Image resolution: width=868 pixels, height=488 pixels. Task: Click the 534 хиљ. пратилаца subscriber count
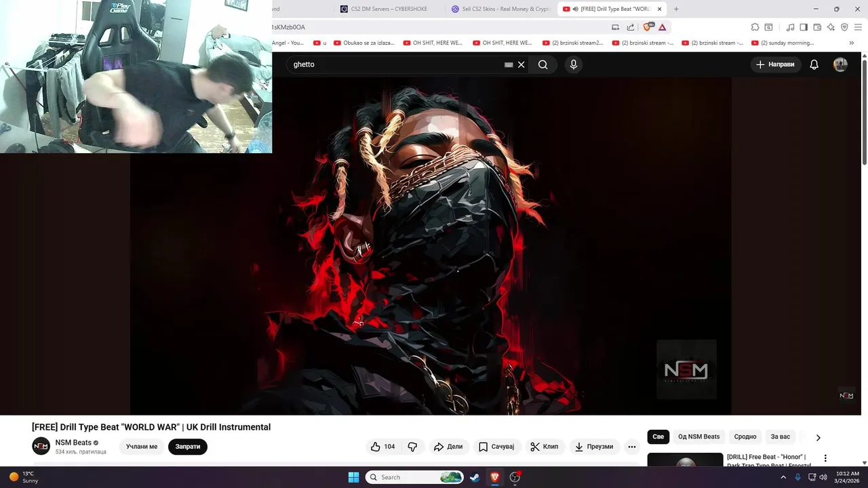[x=81, y=452]
